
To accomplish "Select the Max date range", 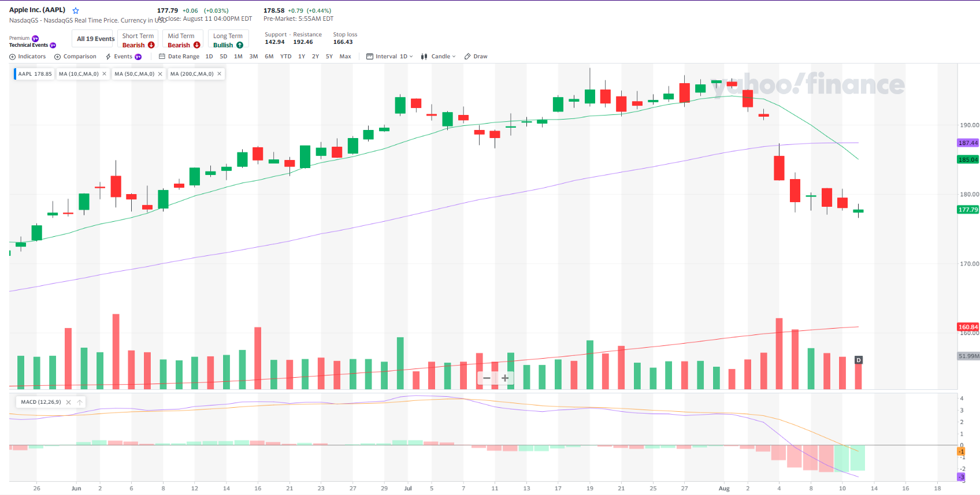I will (346, 57).
